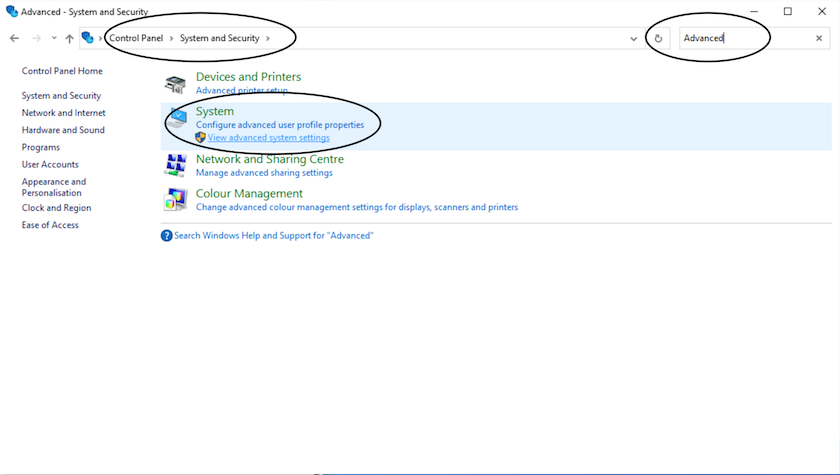Open Network and Internet in sidebar
Screen dimensions: 840x475
tap(63, 113)
